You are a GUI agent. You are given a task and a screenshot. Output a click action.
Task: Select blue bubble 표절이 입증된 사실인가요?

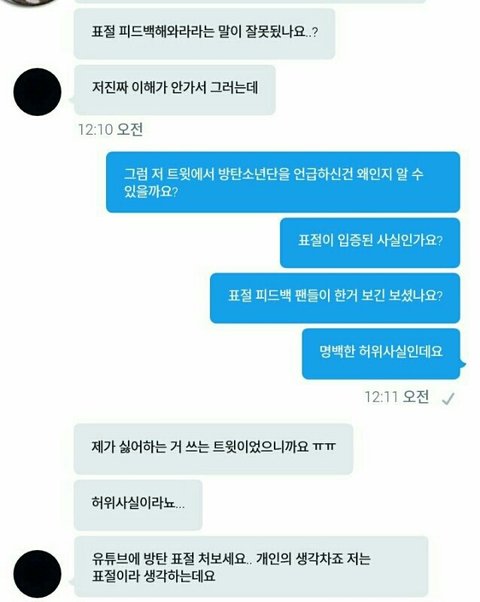[x=370, y=243]
